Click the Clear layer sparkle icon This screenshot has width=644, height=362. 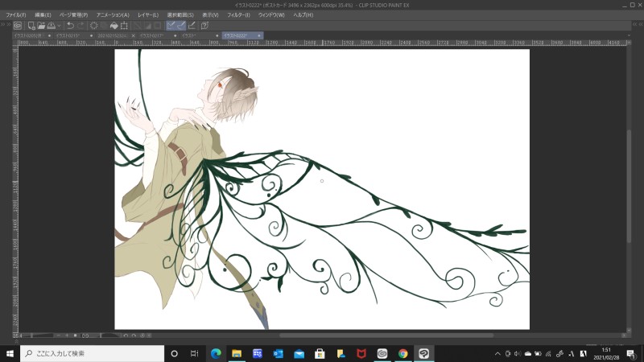(94, 25)
